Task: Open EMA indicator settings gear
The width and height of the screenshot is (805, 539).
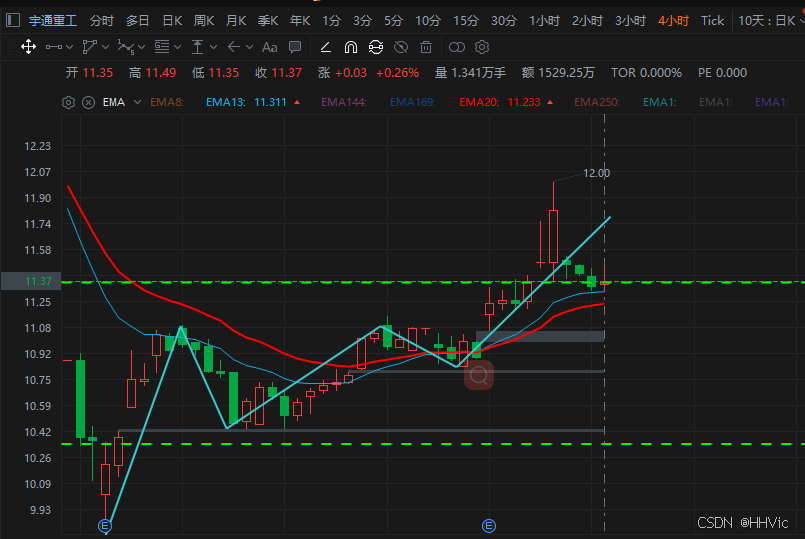Action: pos(68,102)
